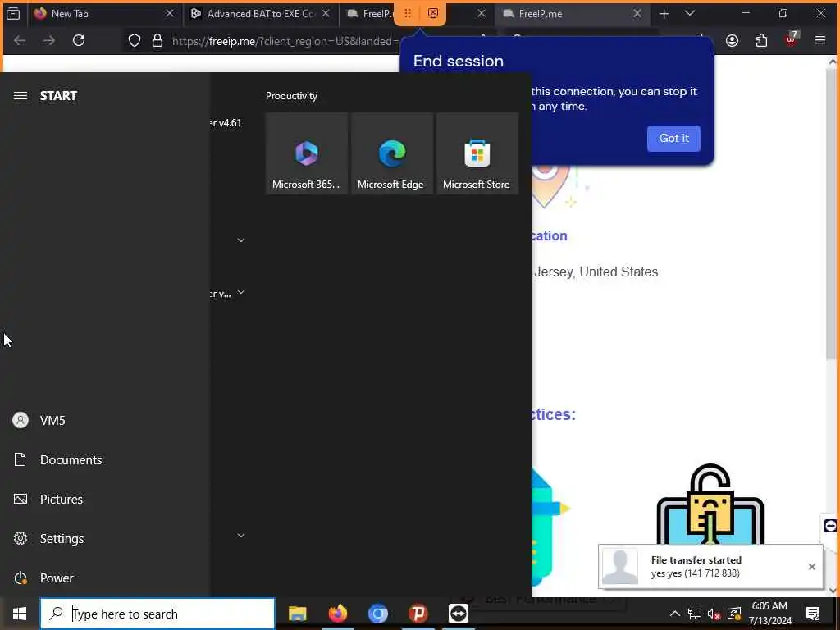Go back to previous page
840x630 pixels.
click(20, 40)
